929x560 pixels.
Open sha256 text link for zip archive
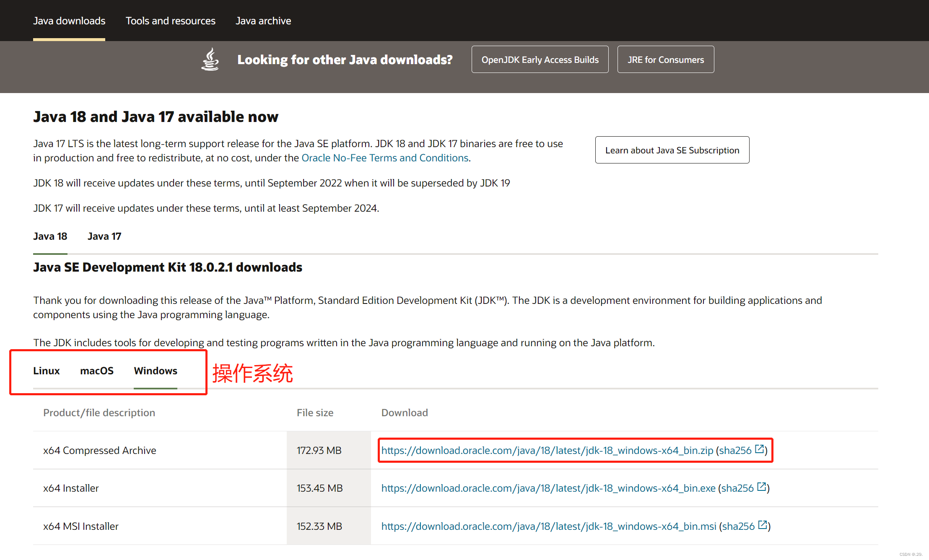pyautogui.click(x=735, y=451)
